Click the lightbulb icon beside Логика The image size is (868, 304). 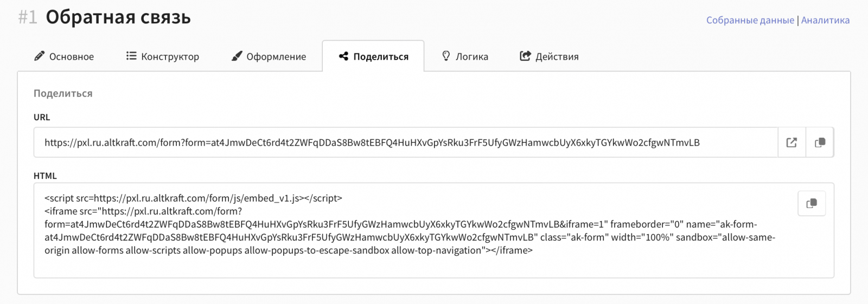click(x=446, y=56)
